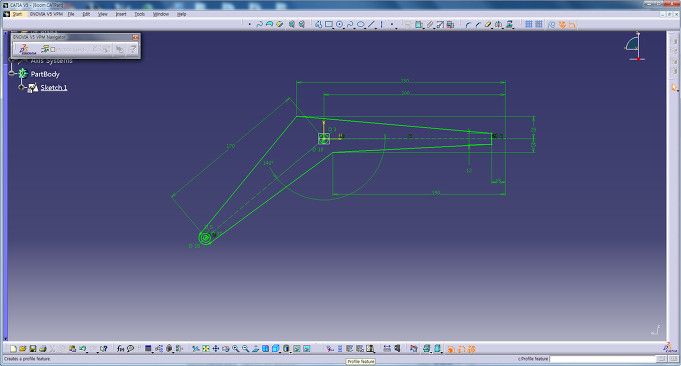The width and height of the screenshot is (681, 366).
Task: Click the Profile feature tooltip label
Action: point(361,362)
